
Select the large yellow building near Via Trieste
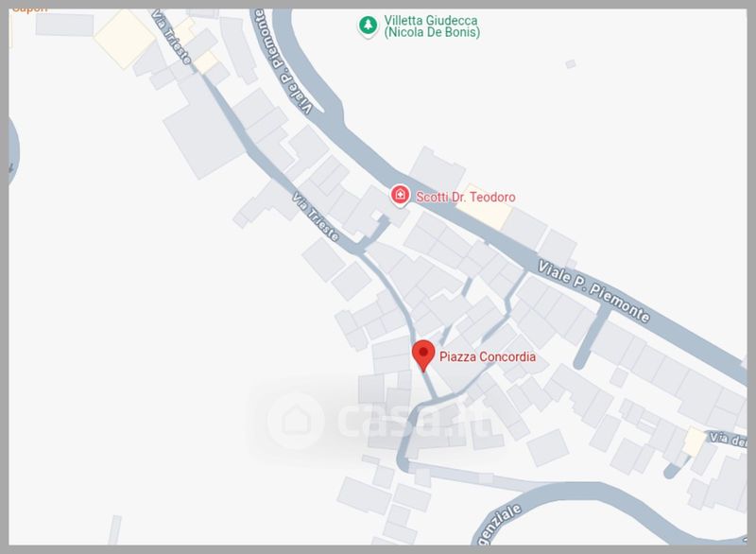[x=126, y=39]
